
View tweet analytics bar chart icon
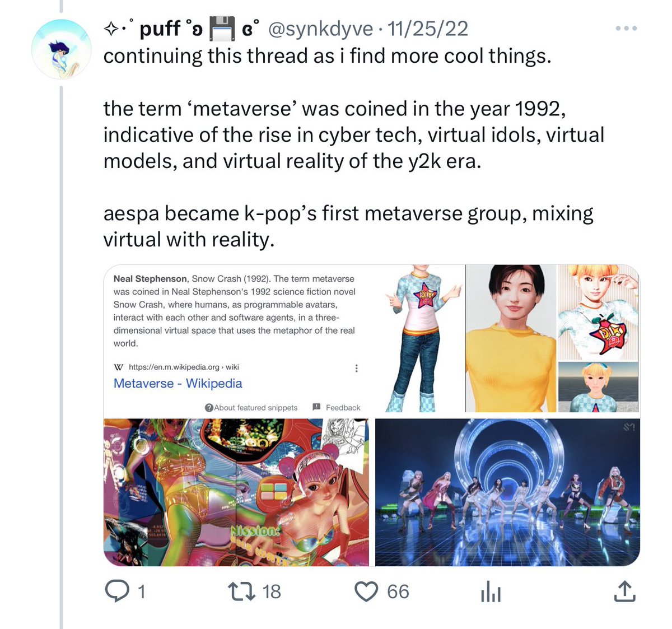[x=491, y=591]
